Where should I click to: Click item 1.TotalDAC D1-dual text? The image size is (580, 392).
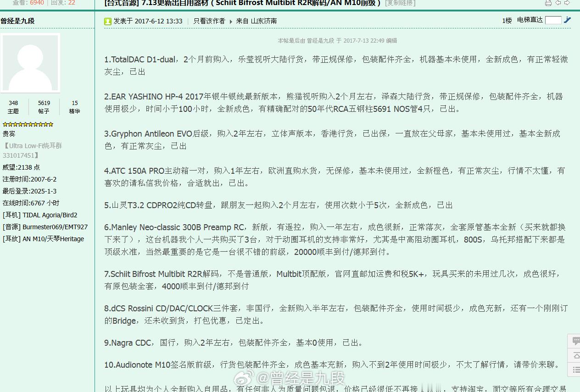point(140,60)
